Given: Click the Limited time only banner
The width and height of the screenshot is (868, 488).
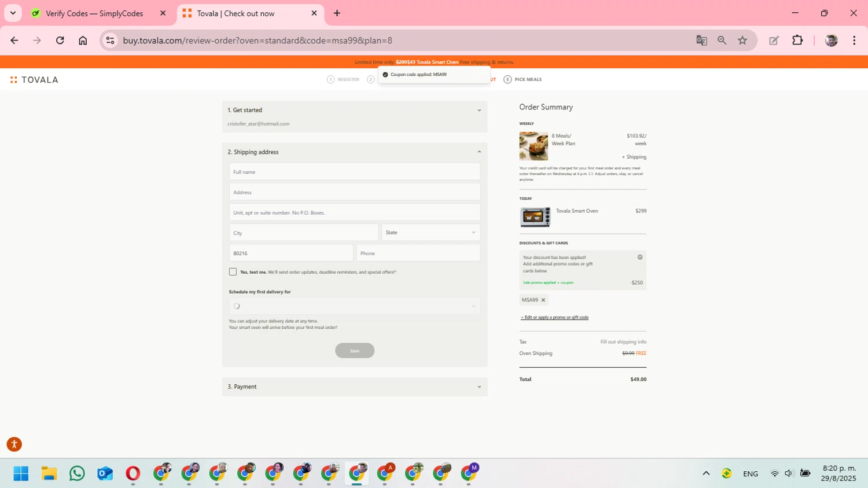Looking at the screenshot, I should click(434, 62).
